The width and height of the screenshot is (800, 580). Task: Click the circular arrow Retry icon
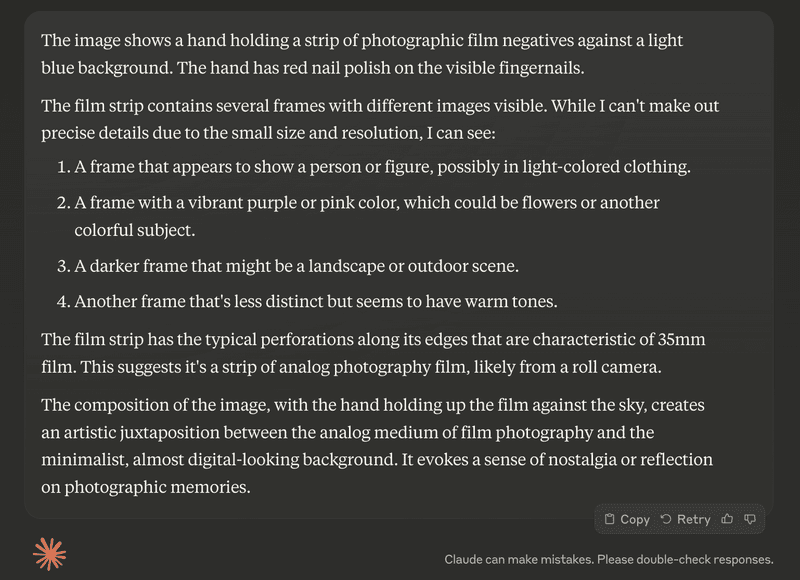[x=666, y=519]
